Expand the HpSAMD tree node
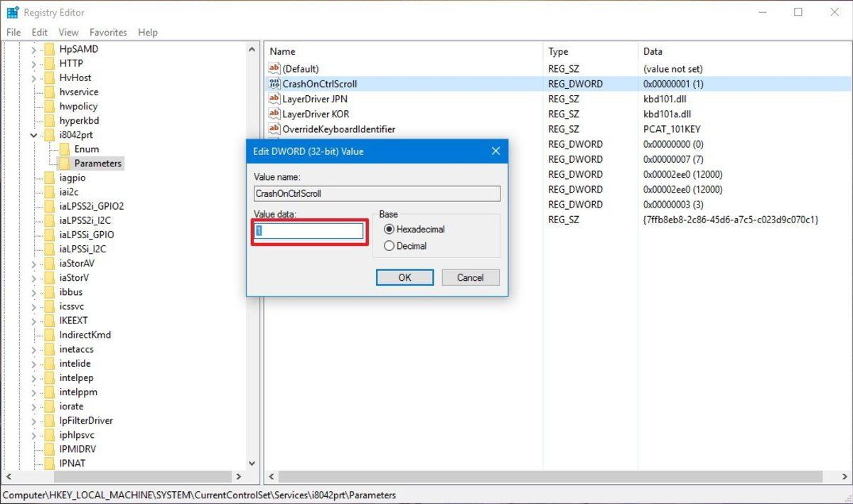853x504 pixels. pos(33,49)
